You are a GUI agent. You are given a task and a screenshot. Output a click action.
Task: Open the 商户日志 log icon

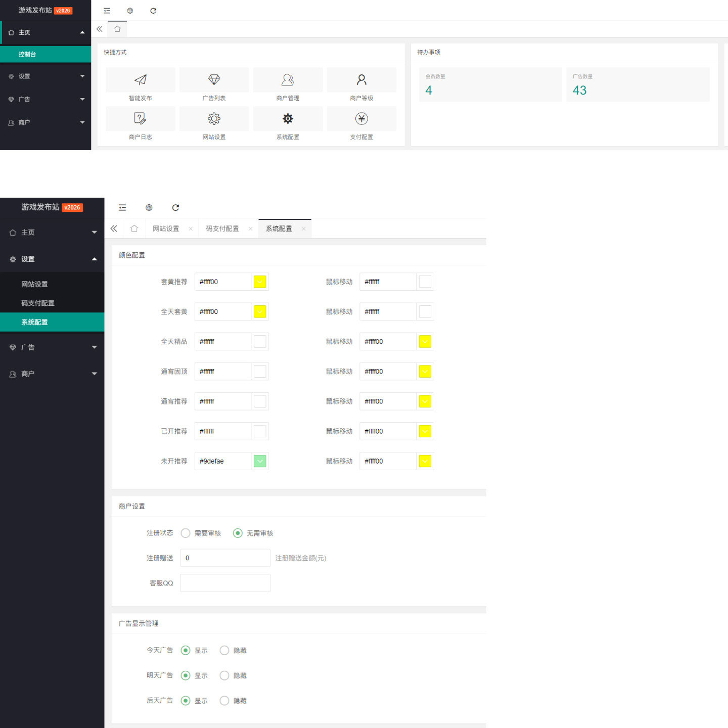140,119
